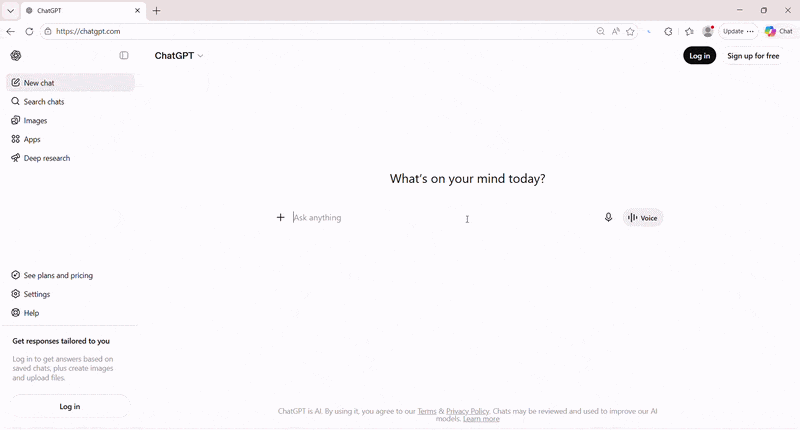Click the New chat pencil icon

click(15, 83)
